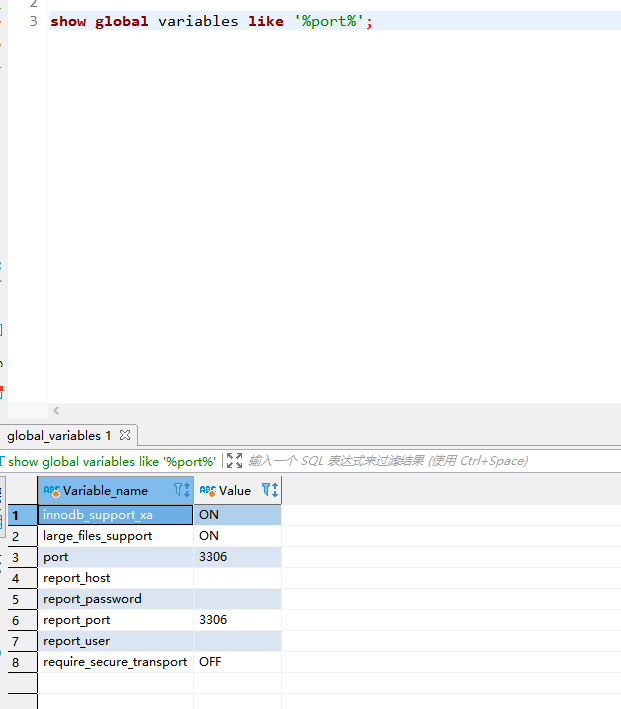This screenshot has width=621, height=709.
Task: Select the large_files_support cell
Action: pos(116,536)
